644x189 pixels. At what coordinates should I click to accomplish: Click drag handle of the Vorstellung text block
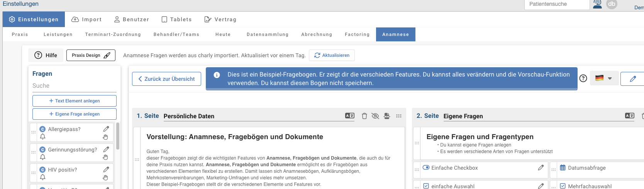pyautogui.click(x=137, y=160)
